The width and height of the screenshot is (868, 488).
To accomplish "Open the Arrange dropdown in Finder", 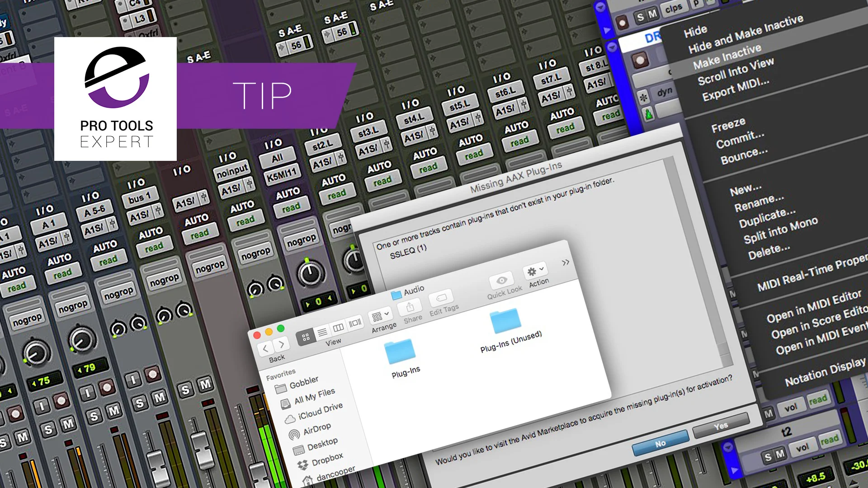I will tap(381, 316).
